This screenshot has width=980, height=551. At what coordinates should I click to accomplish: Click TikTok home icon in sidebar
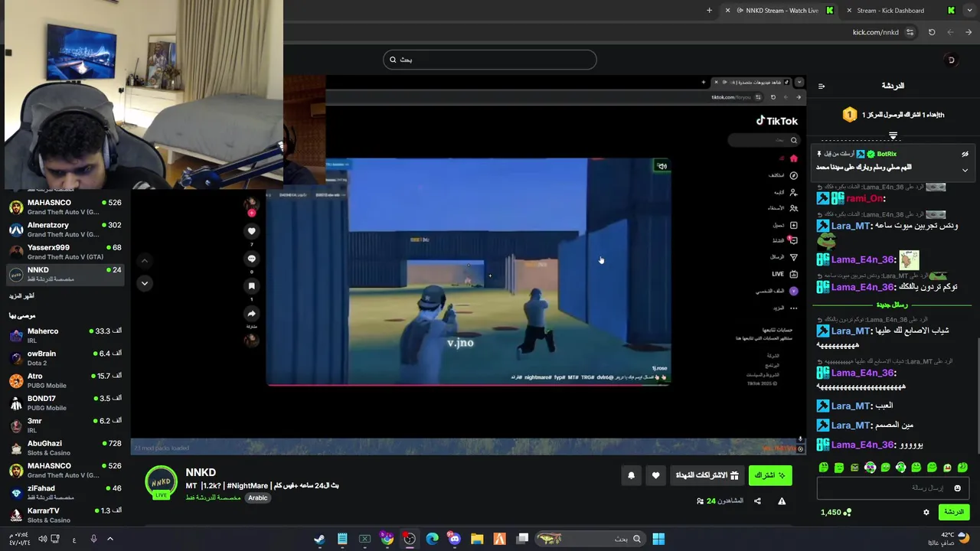point(794,158)
